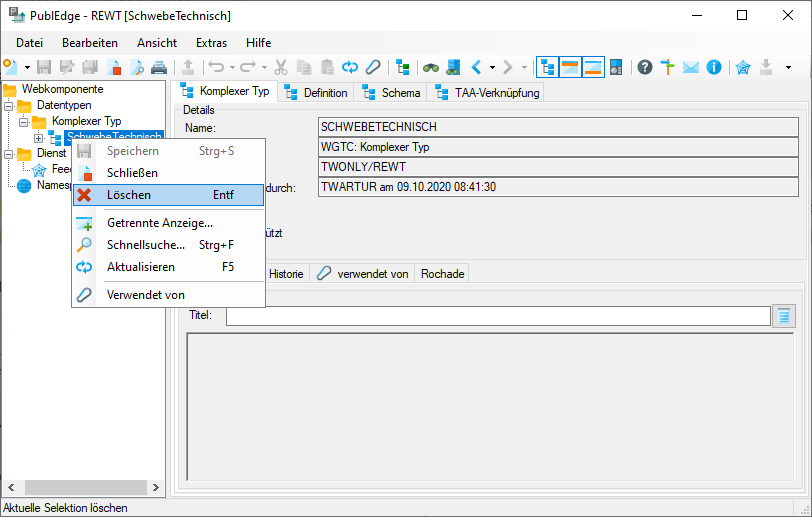
Task: Click the document preview magnifier icon
Action: [x=137, y=67]
